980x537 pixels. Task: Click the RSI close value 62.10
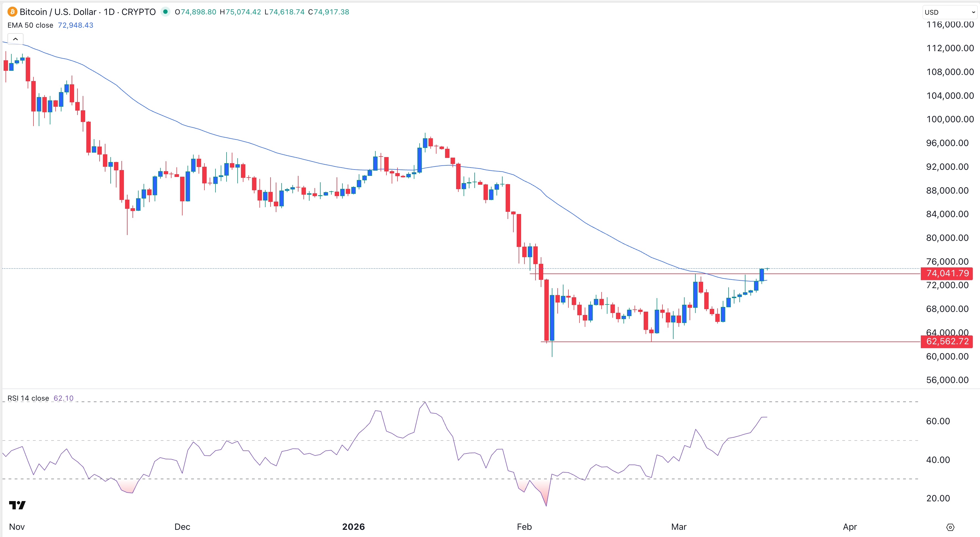(x=64, y=398)
